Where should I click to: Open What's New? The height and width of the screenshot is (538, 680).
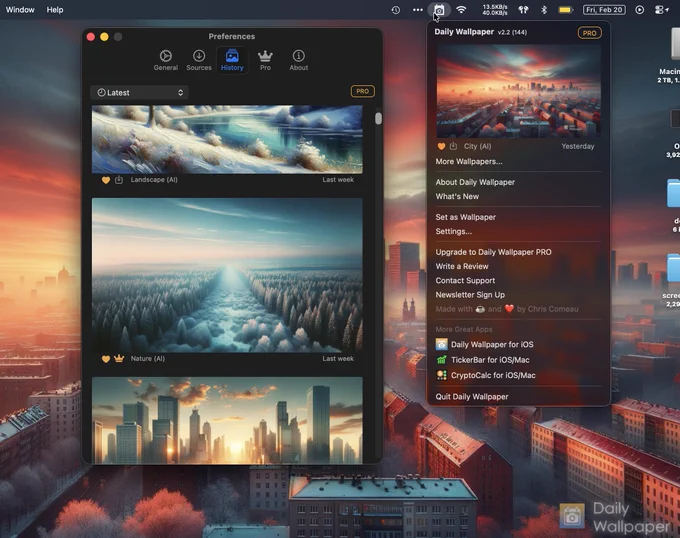pyautogui.click(x=457, y=196)
